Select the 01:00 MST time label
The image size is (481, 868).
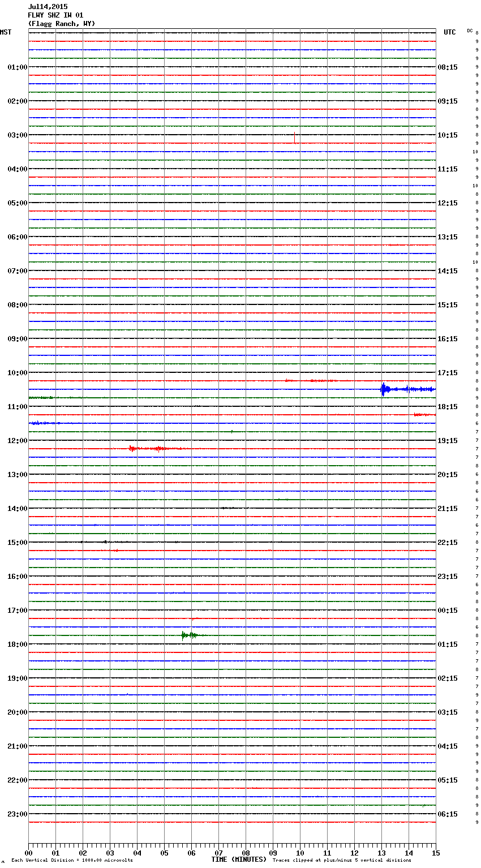17,67
